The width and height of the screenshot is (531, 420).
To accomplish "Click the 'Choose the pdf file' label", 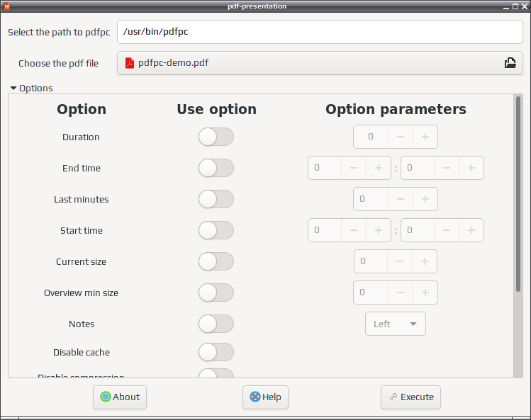I will point(58,63).
